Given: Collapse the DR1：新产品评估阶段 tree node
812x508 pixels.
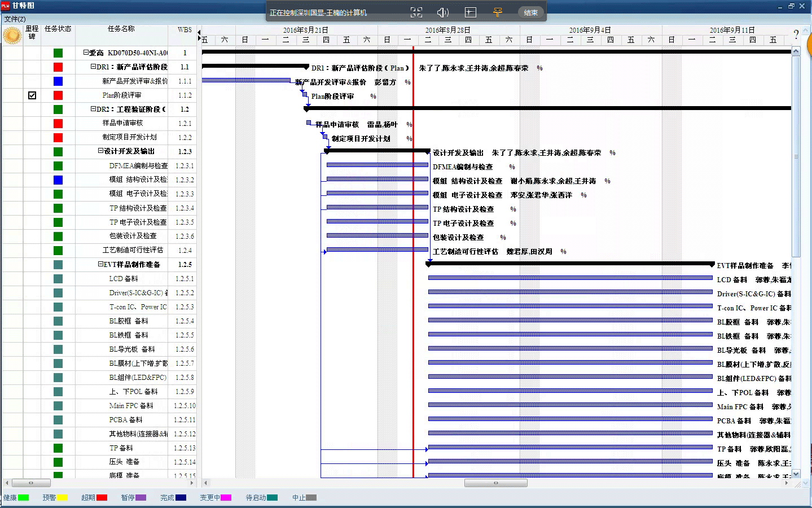Looking at the screenshot, I should pyautogui.click(x=93, y=67).
